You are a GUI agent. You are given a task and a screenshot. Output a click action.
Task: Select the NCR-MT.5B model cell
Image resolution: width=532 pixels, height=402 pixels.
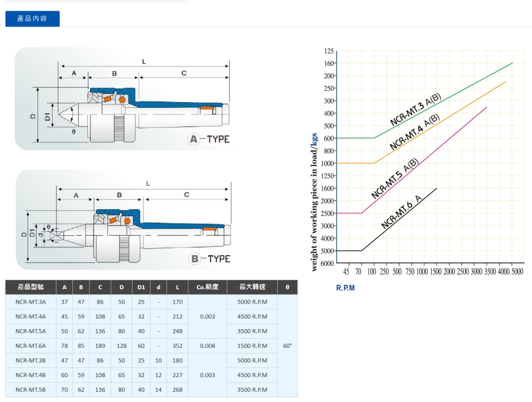(x=30, y=390)
